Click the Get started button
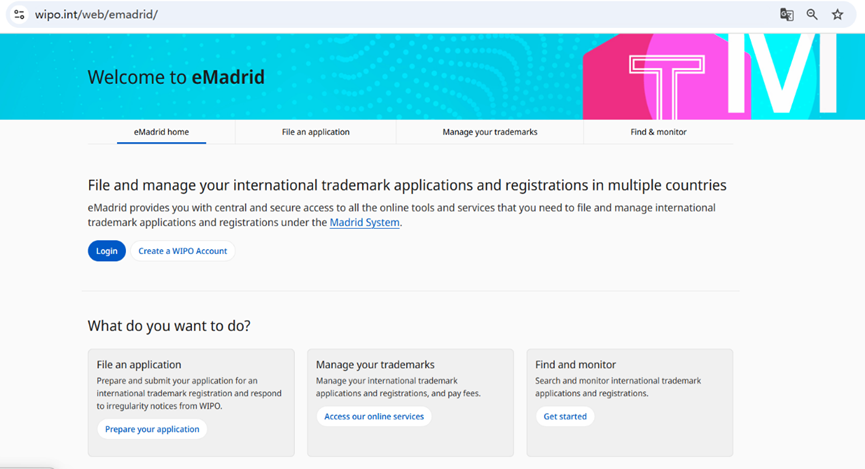The width and height of the screenshot is (865, 469). tap(565, 417)
